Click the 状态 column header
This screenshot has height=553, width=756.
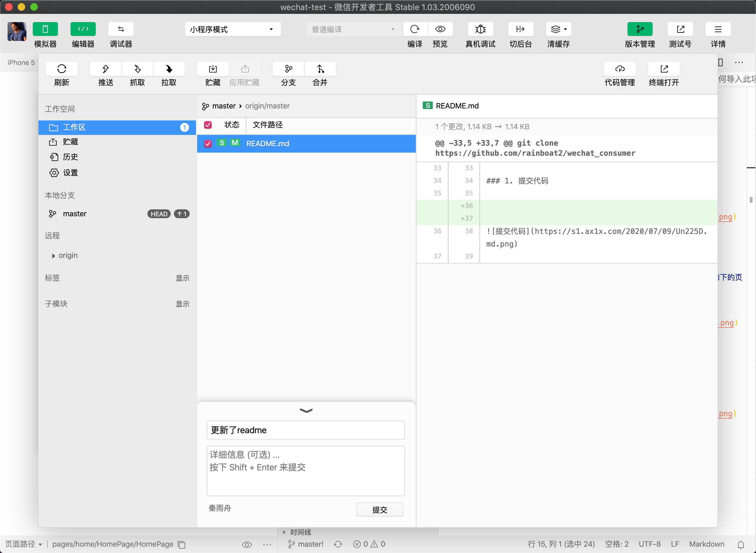(x=232, y=125)
